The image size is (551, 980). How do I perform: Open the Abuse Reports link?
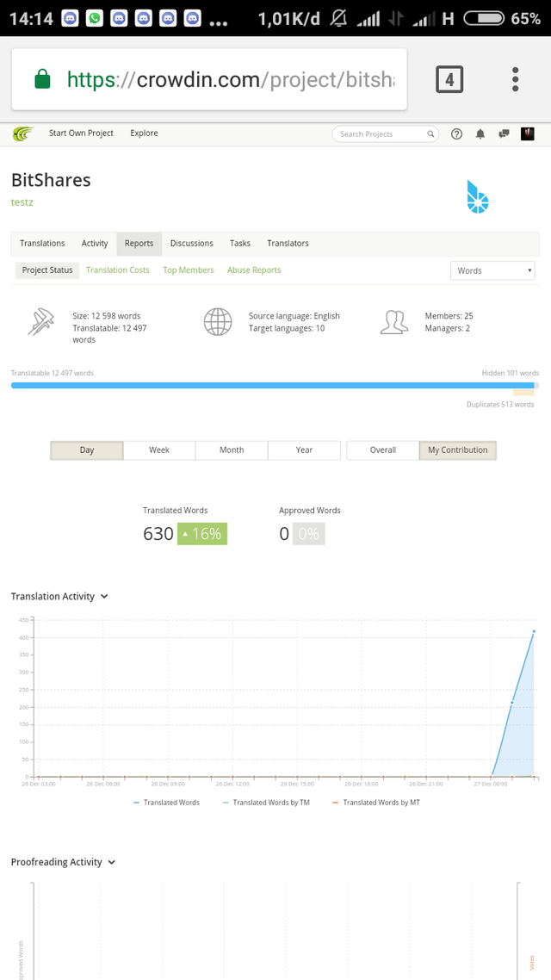tap(254, 270)
